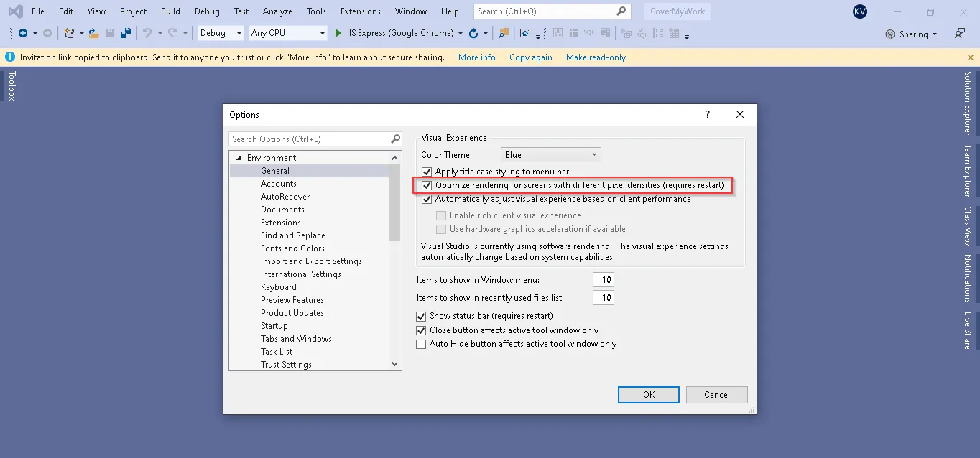
Task: Collapse the Environment tree node
Action: point(239,158)
